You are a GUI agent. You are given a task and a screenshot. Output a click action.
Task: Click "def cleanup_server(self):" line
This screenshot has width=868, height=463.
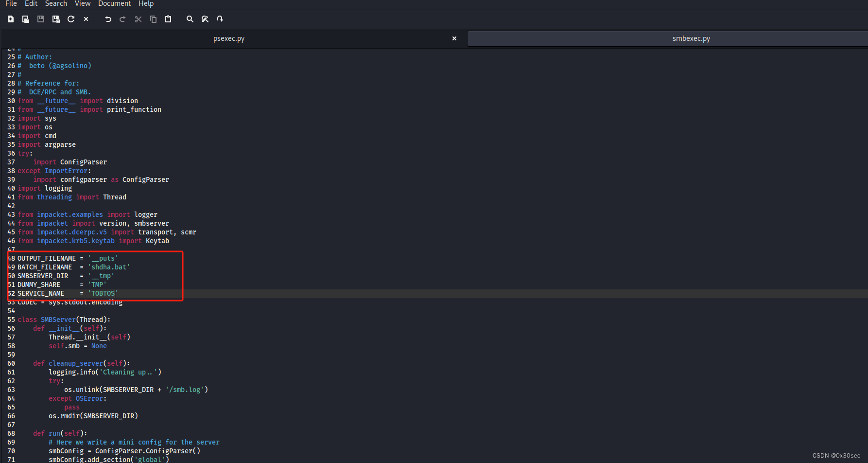tap(82, 363)
